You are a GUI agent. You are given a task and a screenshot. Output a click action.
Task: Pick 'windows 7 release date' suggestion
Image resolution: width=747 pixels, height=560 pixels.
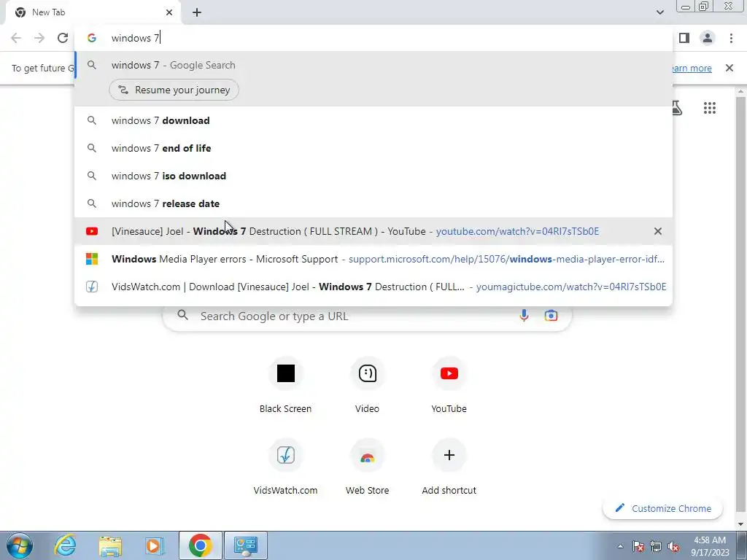[373, 204]
